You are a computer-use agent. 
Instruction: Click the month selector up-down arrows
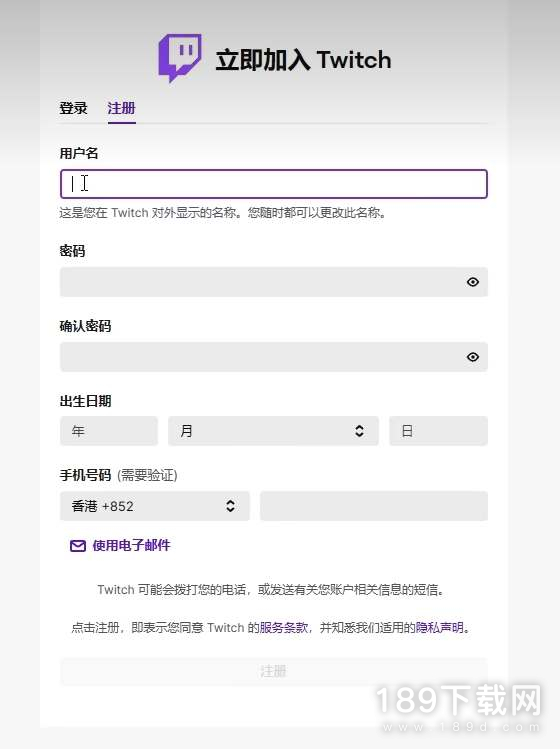coord(359,431)
